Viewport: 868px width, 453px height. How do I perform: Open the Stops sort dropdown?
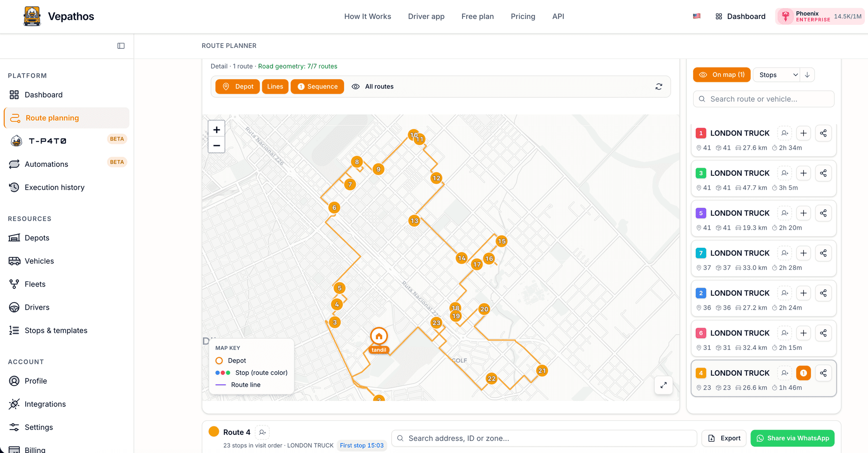click(x=776, y=75)
